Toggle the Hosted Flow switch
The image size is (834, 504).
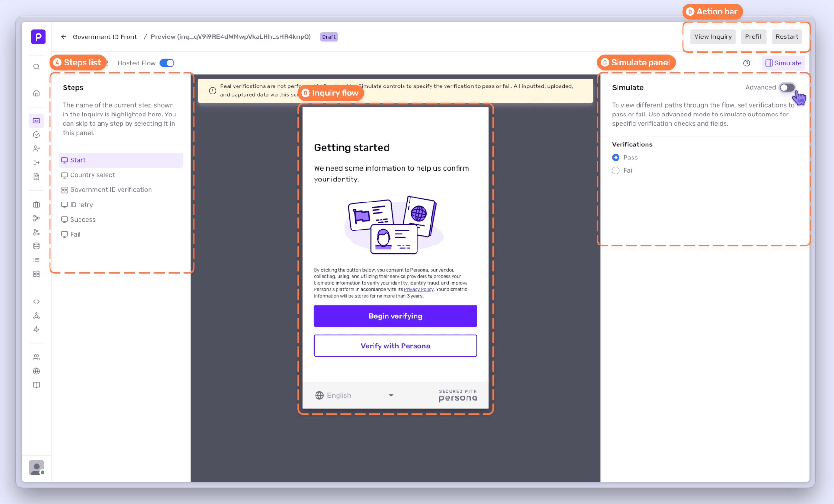click(x=167, y=63)
